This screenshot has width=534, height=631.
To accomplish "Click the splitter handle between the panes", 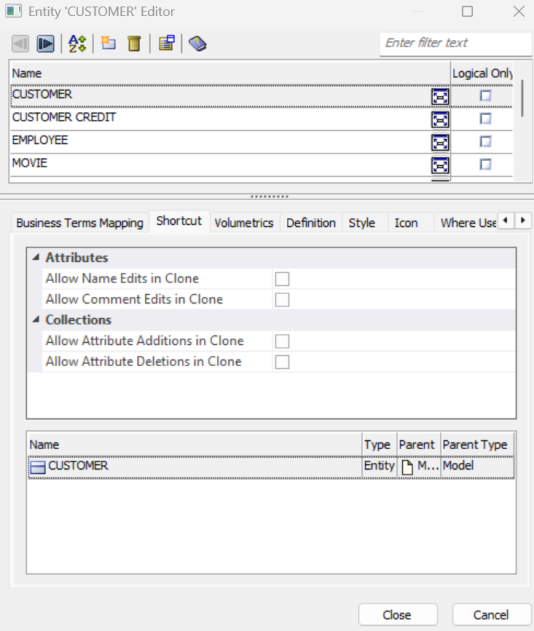I will pos(269,197).
